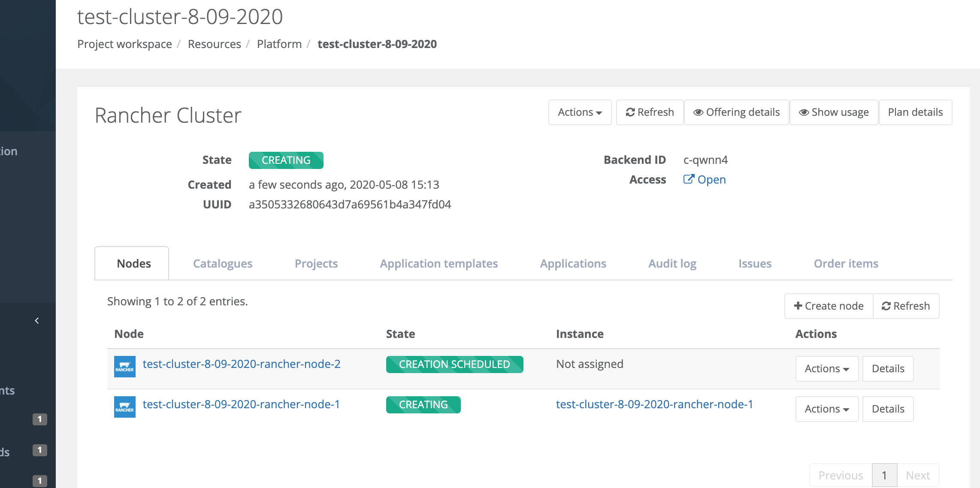Go to Previous page
The height and width of the screenshot is (488, 980).
[x=841, y=475]
